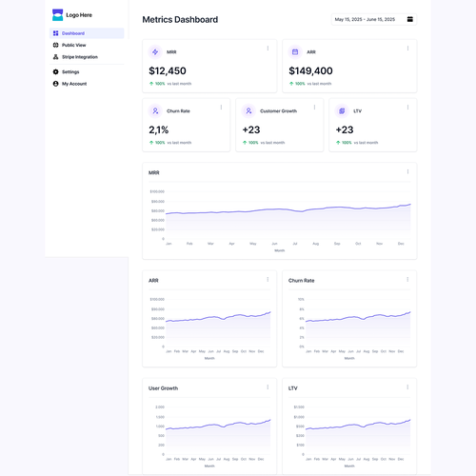The image size is (476, 476).
Task: Click the green up arrow on ARR card
Action: (291, 84)
